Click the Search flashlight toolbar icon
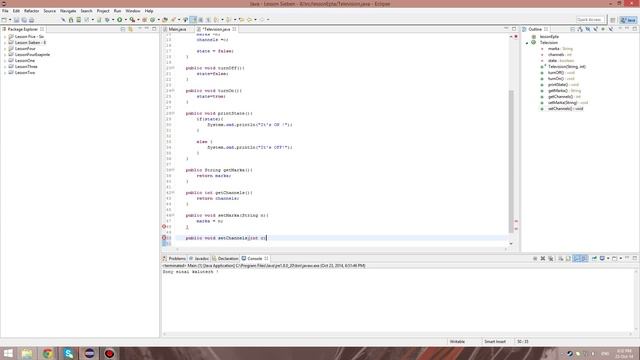The image size is (640, 360). (x=173, y=20)
